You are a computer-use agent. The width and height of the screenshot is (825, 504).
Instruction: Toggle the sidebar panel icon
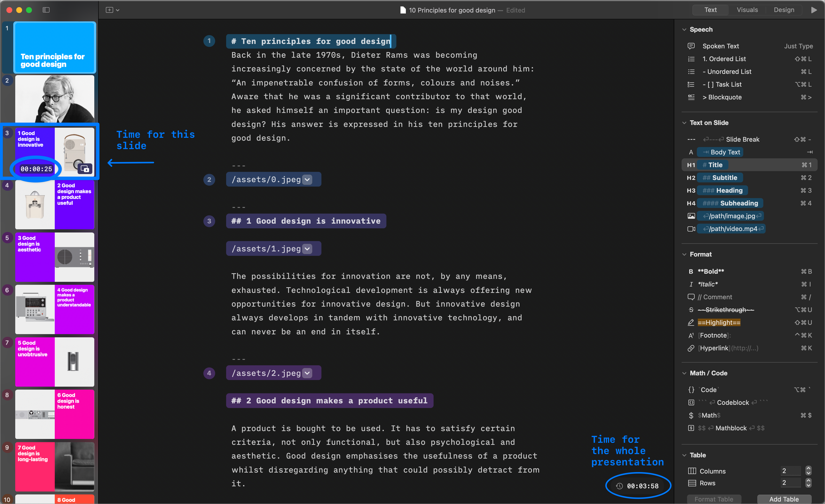[x=46, y=10]
